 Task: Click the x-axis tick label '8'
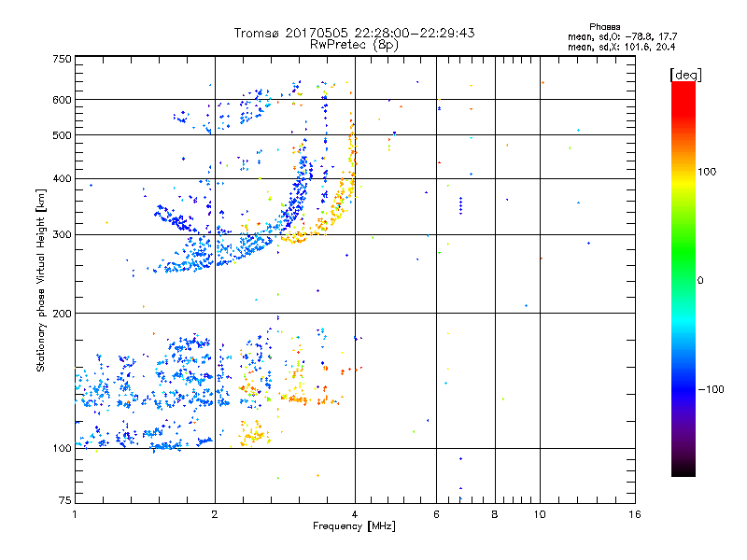point(495,514)
